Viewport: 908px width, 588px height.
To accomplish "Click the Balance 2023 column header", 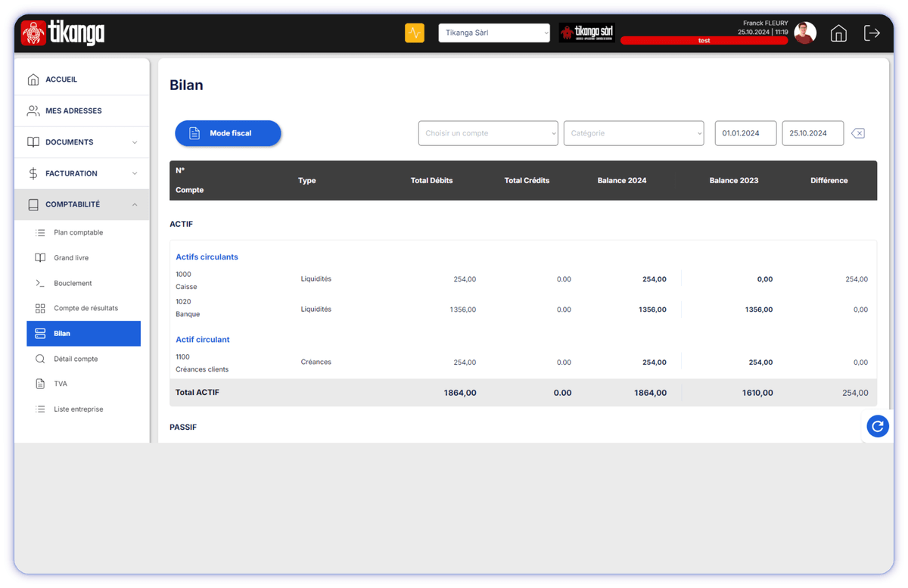I will coord(734,181).
